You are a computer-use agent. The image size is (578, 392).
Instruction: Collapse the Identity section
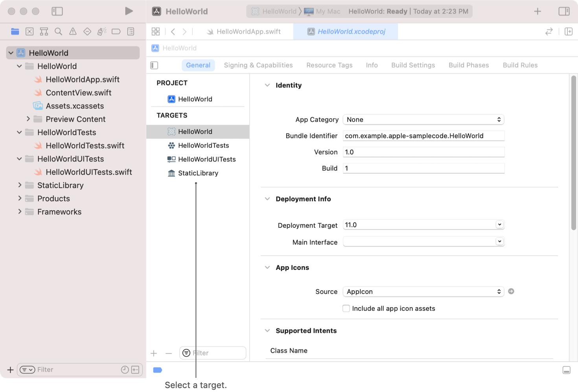(x=267, y=85)
